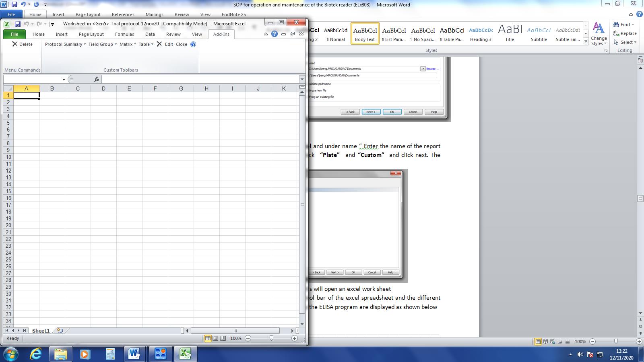Apply Title style in Word gallery
Image resolution: width=644 pixels, height=362 pixels.
[x=510, y=33]
